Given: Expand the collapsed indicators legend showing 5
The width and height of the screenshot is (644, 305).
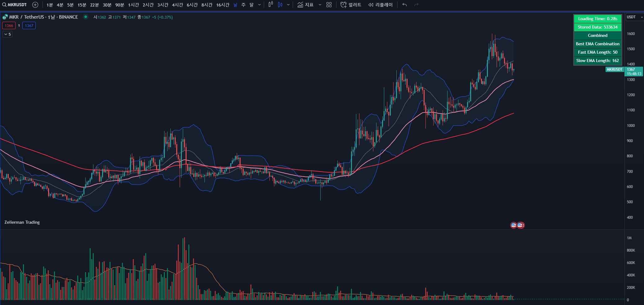Looking at the screenshot, I should click(8, 34).
